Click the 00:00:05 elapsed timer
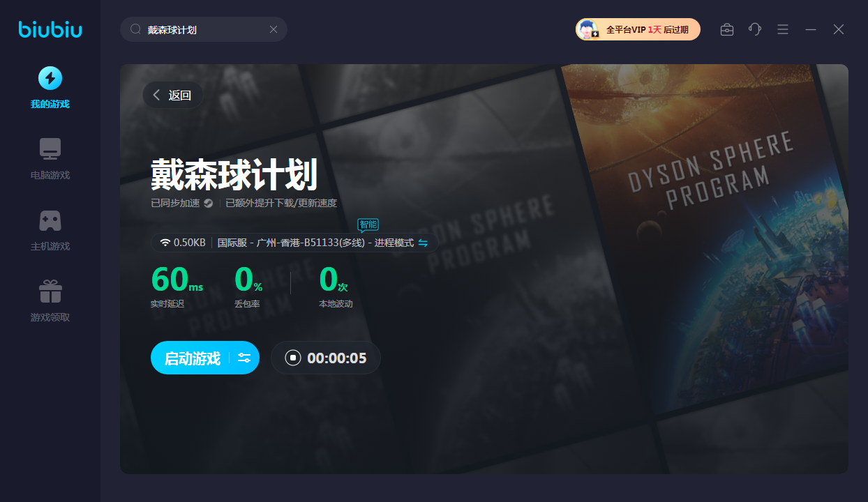Screen dimensions: 868x502 pyautogui.click(x=337, y=358)
